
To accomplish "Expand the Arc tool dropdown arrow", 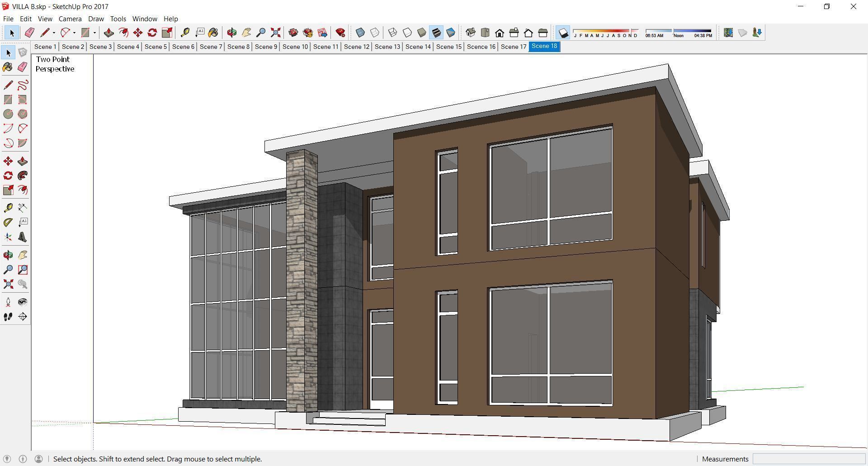I will coord(74,33).
